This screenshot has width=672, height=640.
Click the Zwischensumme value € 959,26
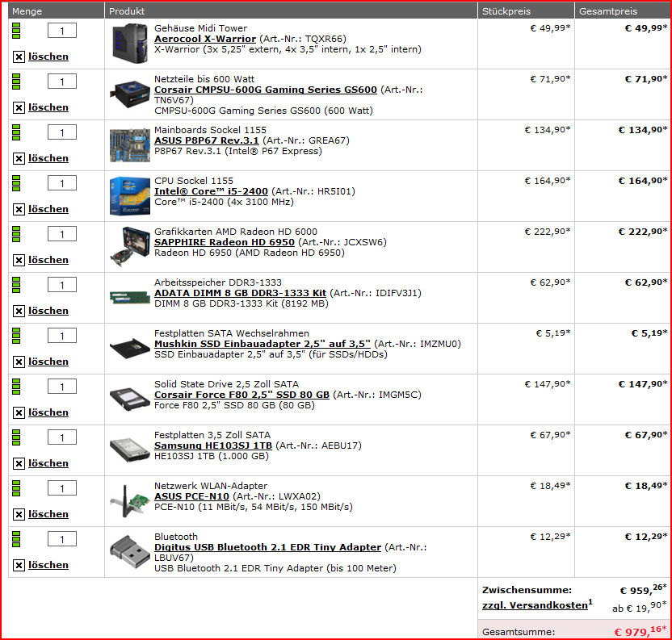point(643,590)
